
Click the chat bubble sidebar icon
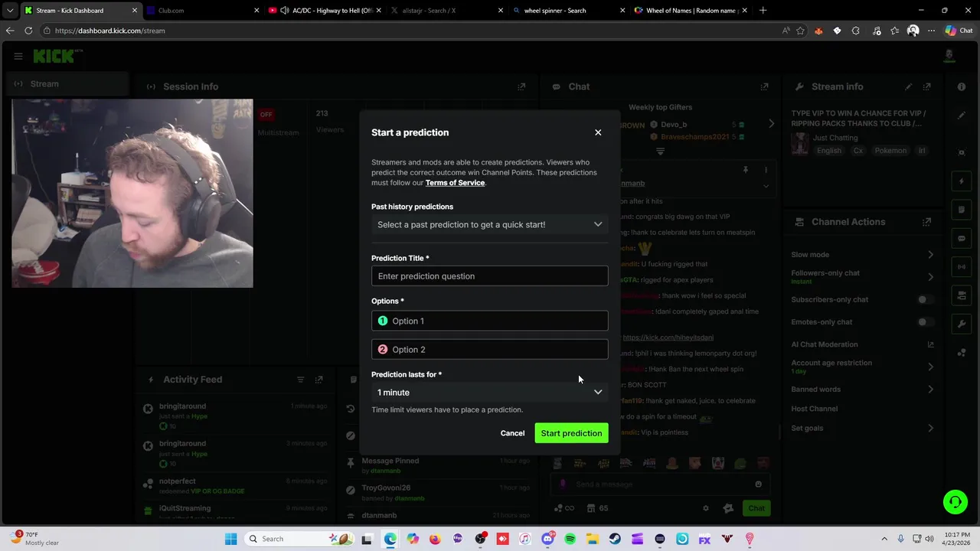pyautogui.click(x=962, y=238)
